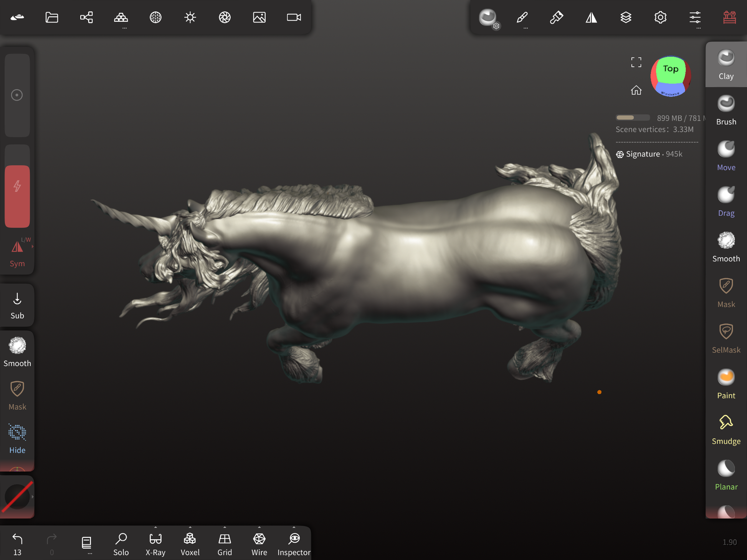747x560 pixels.
Task: Select the Move tool
Action: click(x=726, y=156)
